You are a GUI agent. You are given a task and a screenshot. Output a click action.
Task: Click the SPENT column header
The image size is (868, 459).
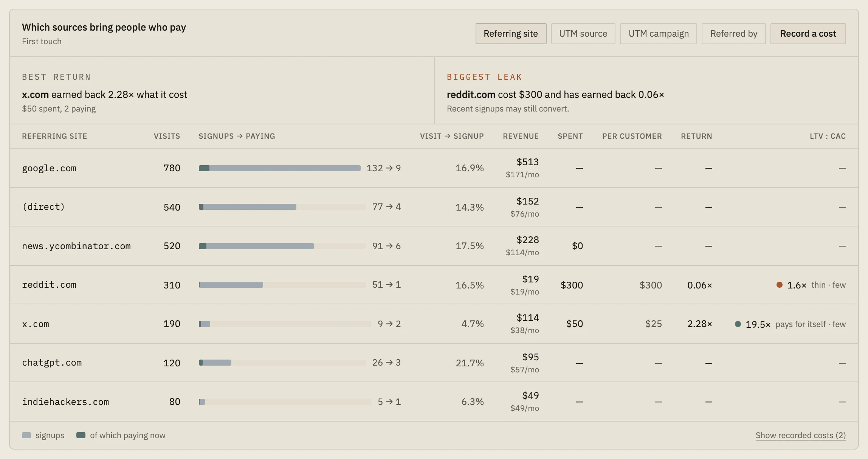(x=570, y=136)
